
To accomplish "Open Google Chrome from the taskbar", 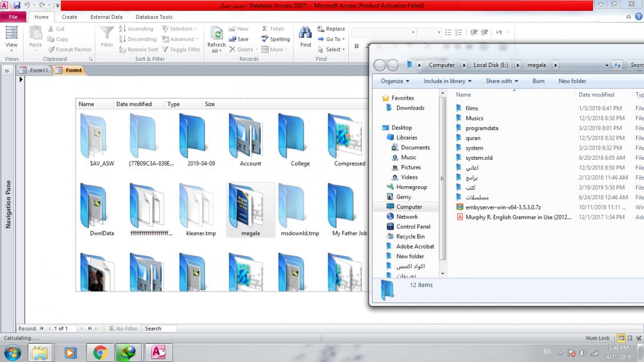I will point(100,353).
